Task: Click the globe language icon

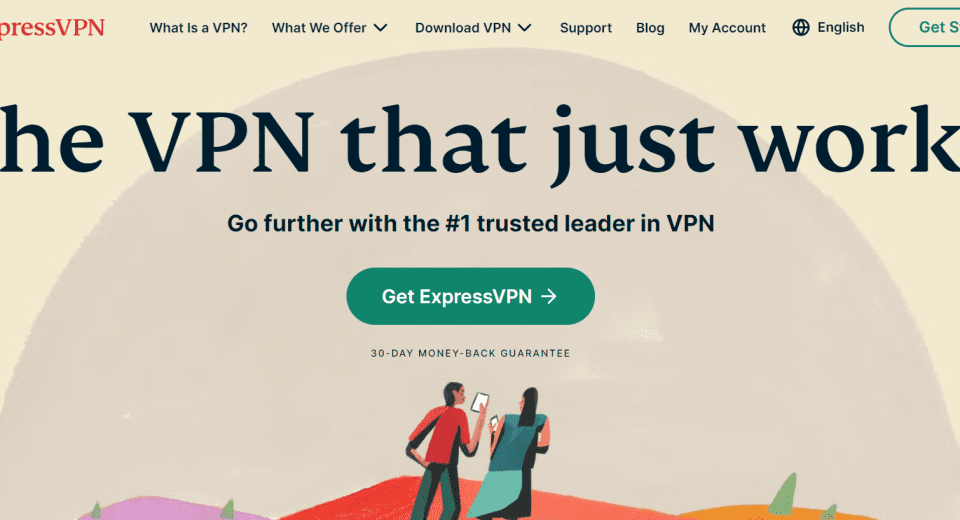Action: (x=801, y=28)
